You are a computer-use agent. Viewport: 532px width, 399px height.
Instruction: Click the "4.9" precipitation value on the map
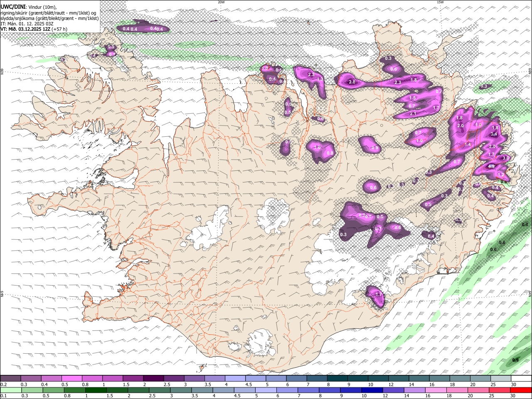click(491, 166)
